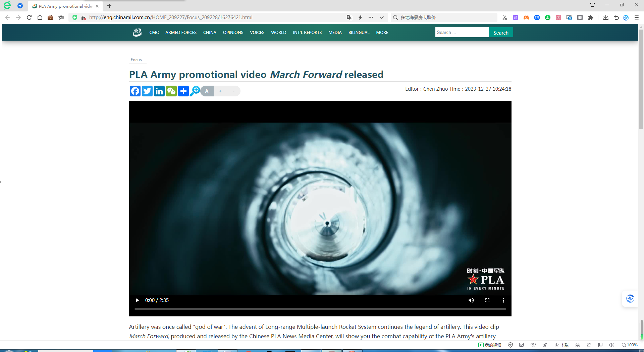Open the browser hamburger main menu

[637, 17]
